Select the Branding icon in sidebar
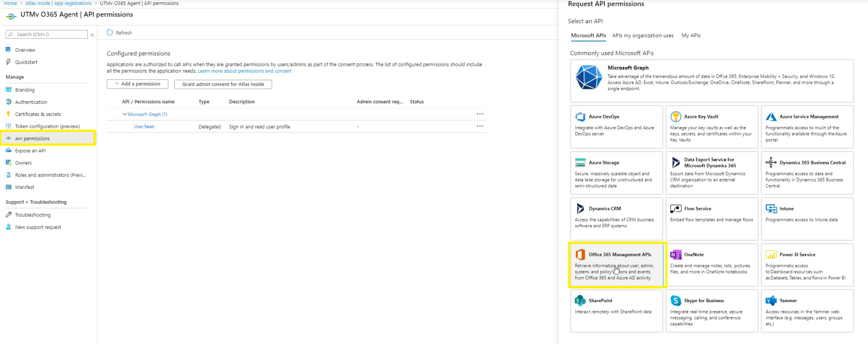Screen dimensions: 868x344 click(8, 90)
